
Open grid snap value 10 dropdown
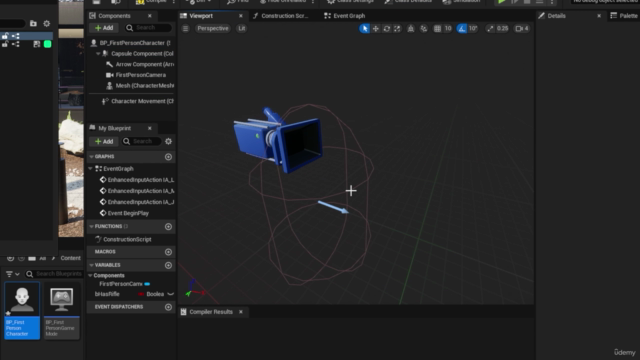(x=448, y=29)
